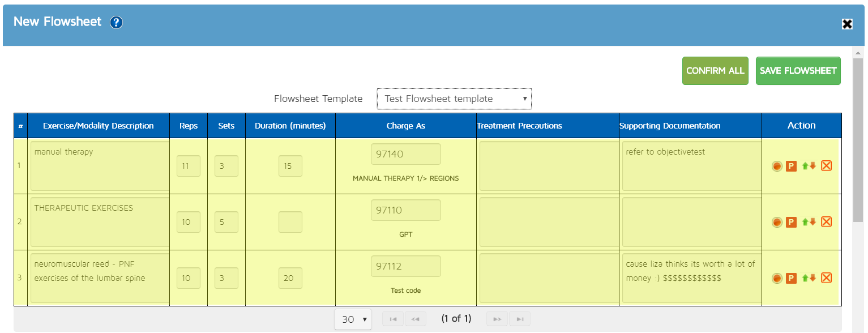The height and width of the screenshot is (333, 868).
Task: Toggle the orange circle button in row 3
Action: click(x=777, y=278)
